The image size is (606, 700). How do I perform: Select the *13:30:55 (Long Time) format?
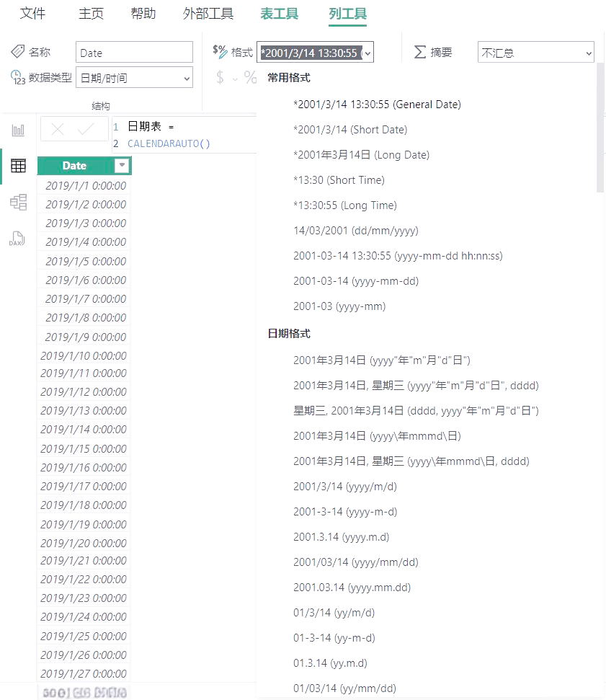[x=345, y=205]
